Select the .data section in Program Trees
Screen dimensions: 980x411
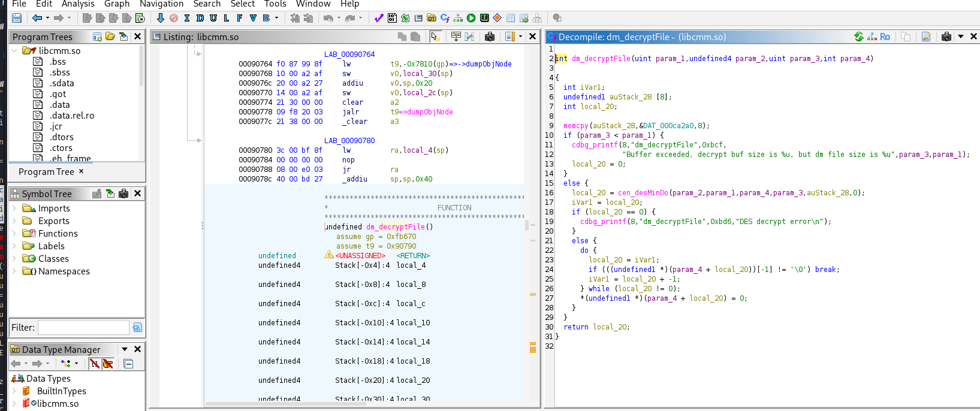(60, 105)
